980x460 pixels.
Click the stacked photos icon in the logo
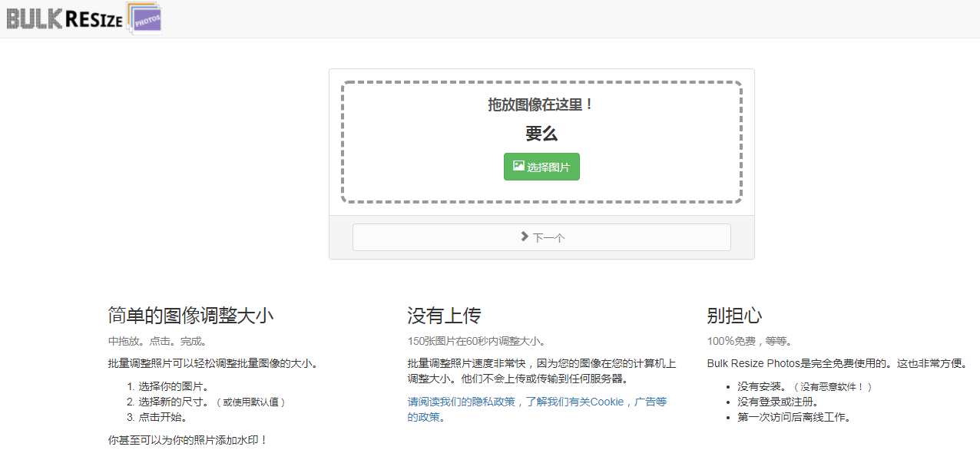(144, 19)
